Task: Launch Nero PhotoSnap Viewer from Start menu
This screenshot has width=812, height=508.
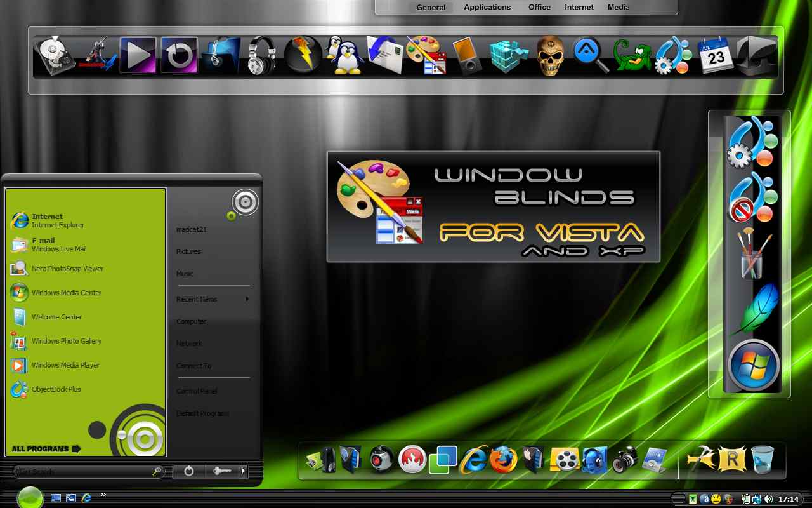Action: (86, 269)
